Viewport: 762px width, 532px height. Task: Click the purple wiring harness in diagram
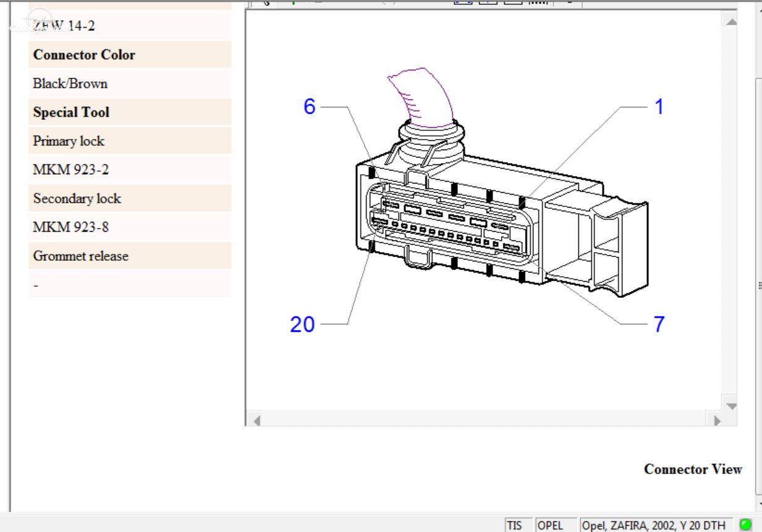pos(420,98)
